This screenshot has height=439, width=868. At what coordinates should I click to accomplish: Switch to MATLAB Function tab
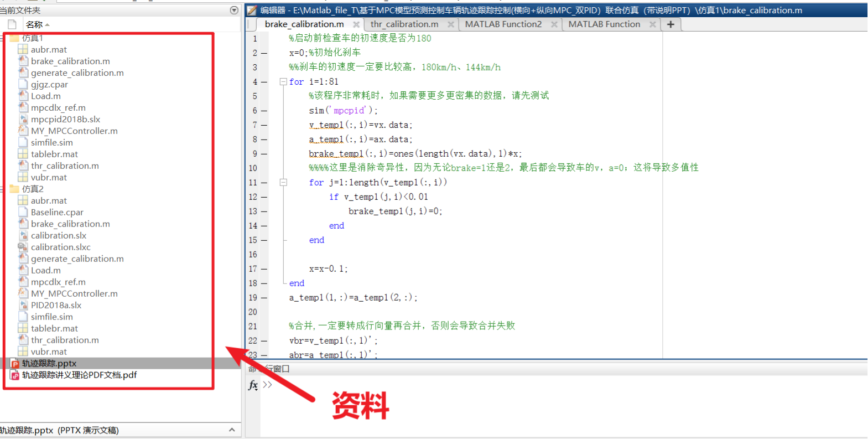pyautogui.click(x=604, y=24)
